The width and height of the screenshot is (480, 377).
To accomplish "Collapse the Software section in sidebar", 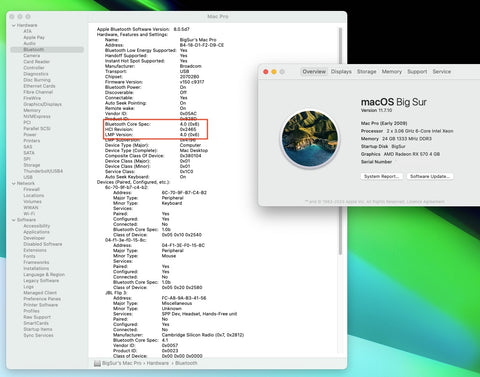I will click(13, 220).
